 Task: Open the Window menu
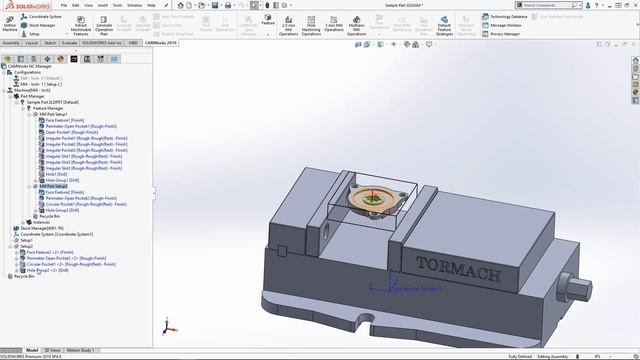[x=134, y=5]
